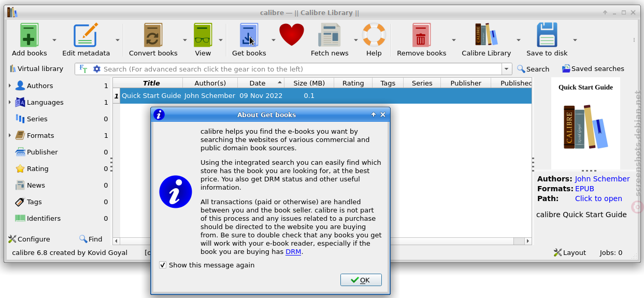Open the Save to disk dropdown arrow
Image resolution: width=644 pixels, height=298 pixels.
(575, 40)
